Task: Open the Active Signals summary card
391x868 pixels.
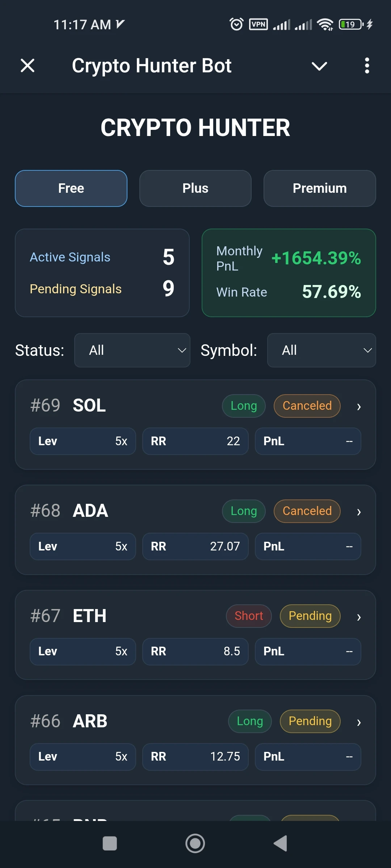Action: pyautogui.click(x=102, y=273)
